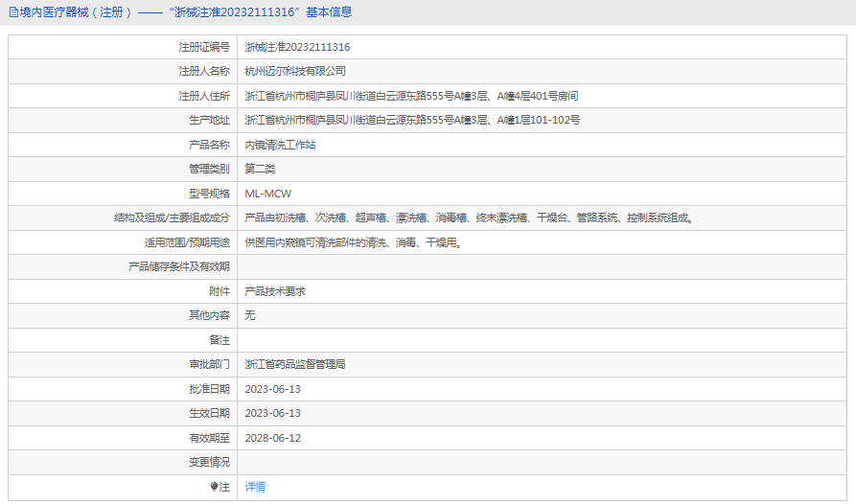The height and width of the screenshot is (504, 856).
Task: Click the 结构及组成/主要组成成分 label
Action: tap(172, 218)
